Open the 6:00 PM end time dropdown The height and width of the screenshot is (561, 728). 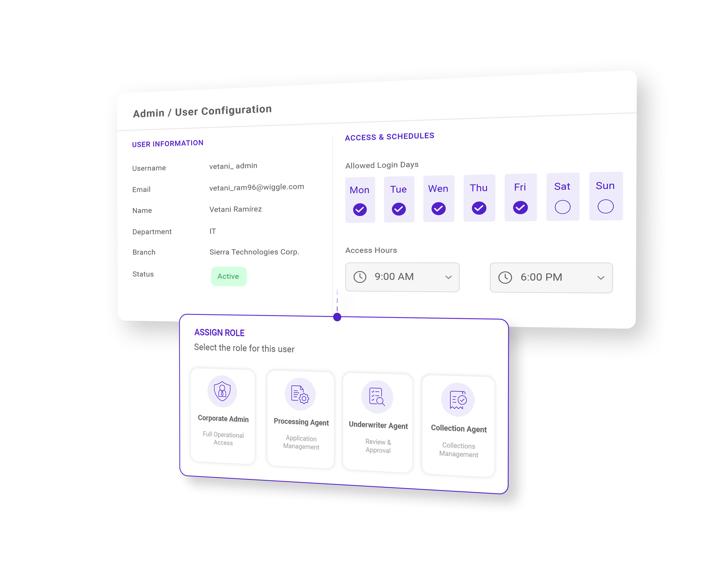pos(551,278)
